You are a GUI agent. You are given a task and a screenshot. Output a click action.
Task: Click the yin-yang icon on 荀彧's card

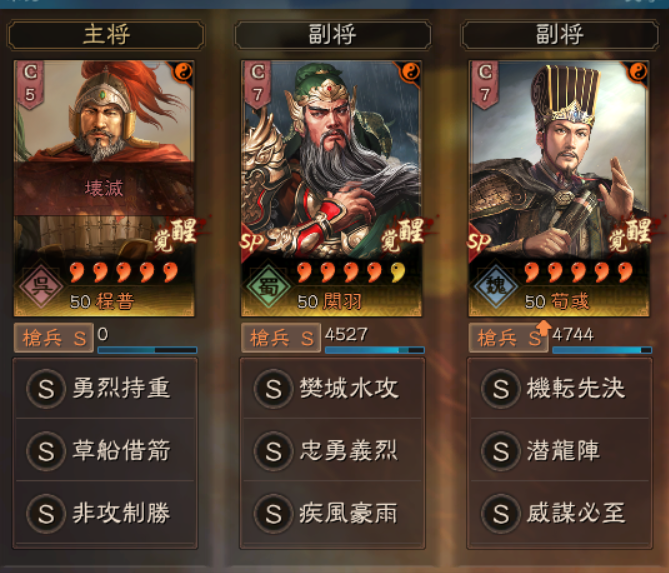click(x=638, y=72)
